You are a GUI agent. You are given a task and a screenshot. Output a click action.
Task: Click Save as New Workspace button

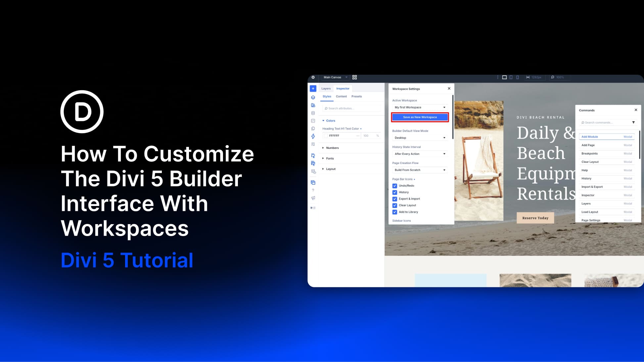pyautogui.click(x=420, y=117)
